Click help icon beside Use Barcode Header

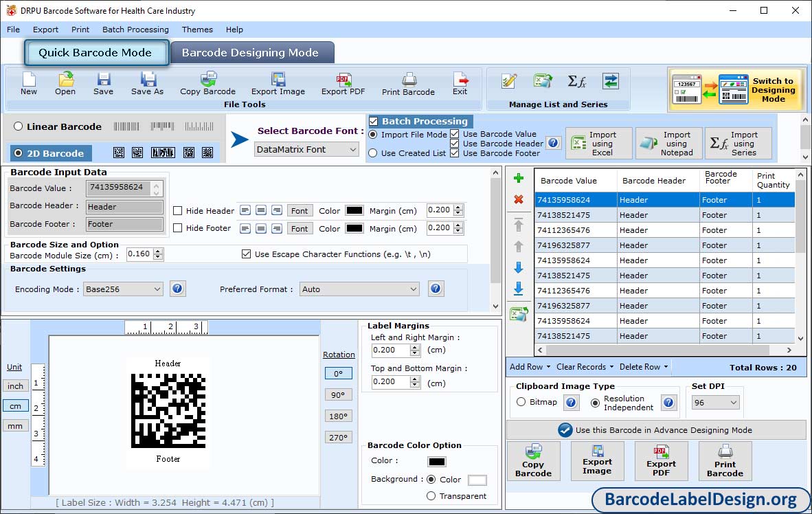point(554,142)
